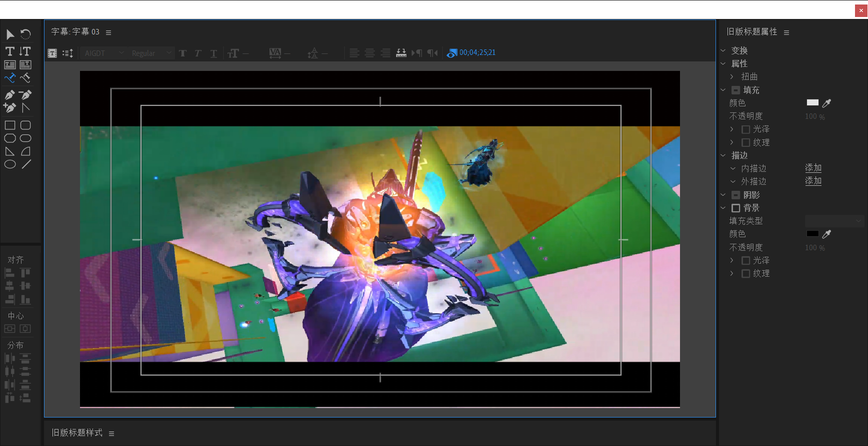
Task: Select the Selection arrow tool
Action: (x=10, y=34)
